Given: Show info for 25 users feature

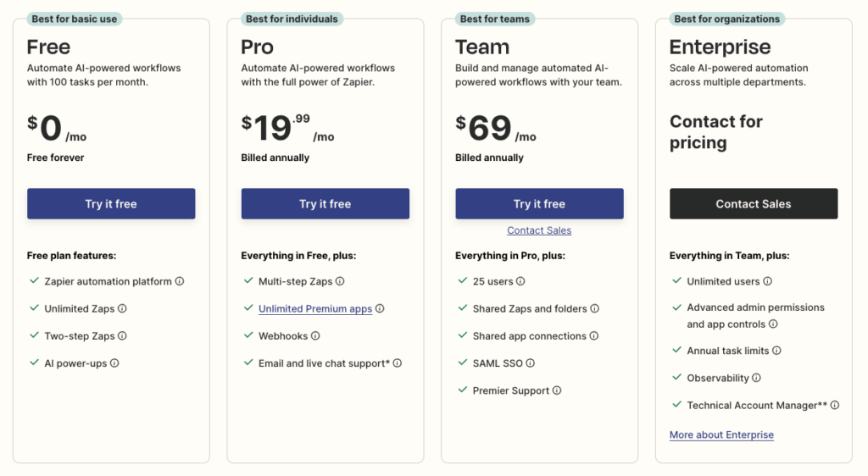Looking at the screenshot, I should click(x=520, y=281).
